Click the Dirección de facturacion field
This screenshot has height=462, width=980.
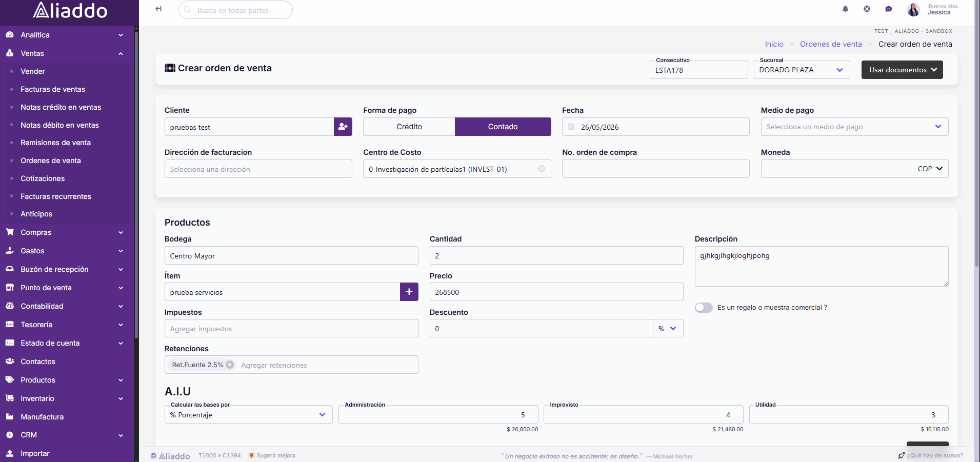coord(258,169)
